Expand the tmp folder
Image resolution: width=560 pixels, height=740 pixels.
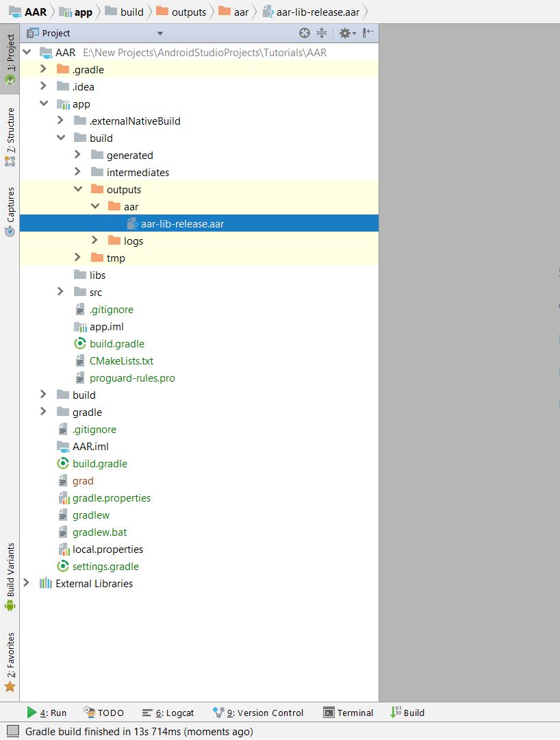pyautogui.click(x=78, y=258)
